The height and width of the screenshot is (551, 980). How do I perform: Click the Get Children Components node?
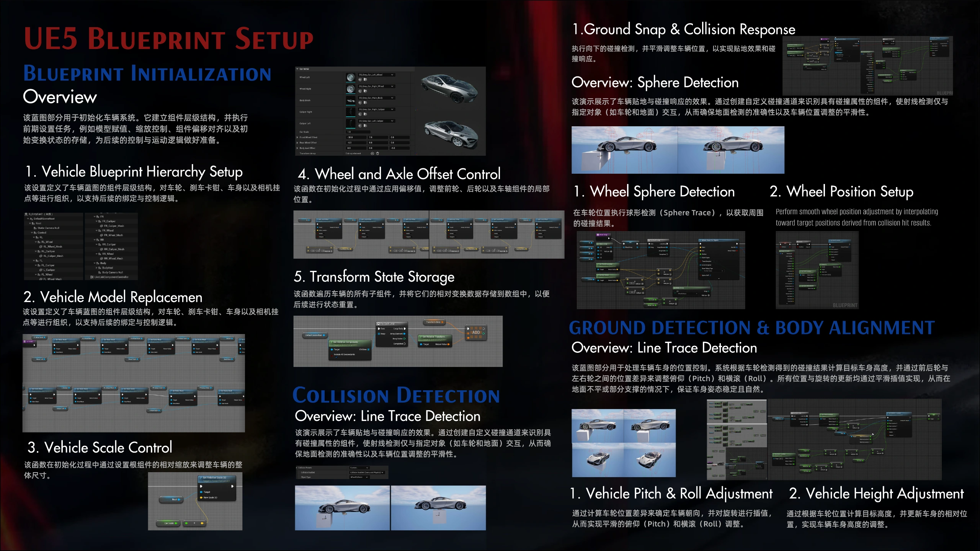click(x=350, y=350)
